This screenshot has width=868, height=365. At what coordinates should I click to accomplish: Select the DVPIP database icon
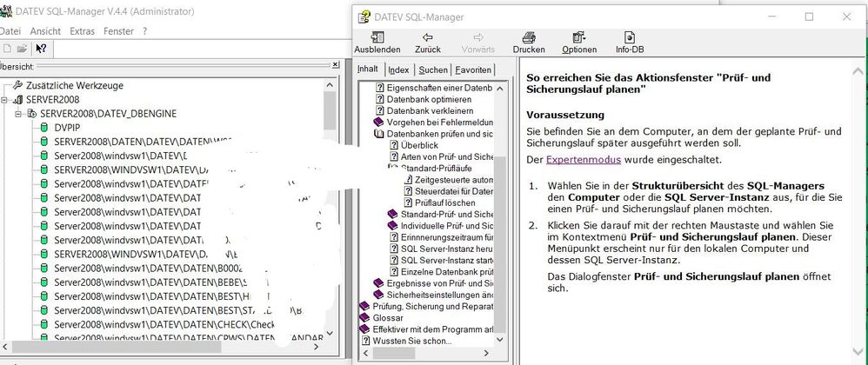[x=44, y=127]
